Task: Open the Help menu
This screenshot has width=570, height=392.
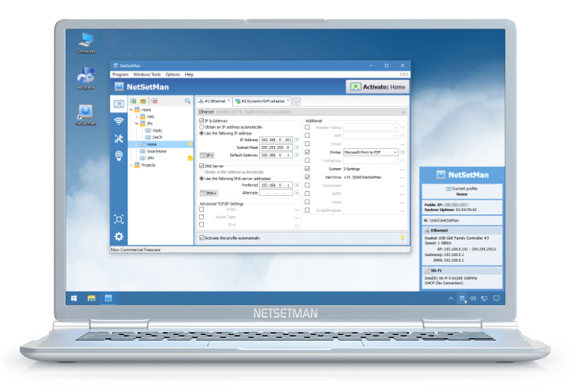Action: tap(189, 75)
